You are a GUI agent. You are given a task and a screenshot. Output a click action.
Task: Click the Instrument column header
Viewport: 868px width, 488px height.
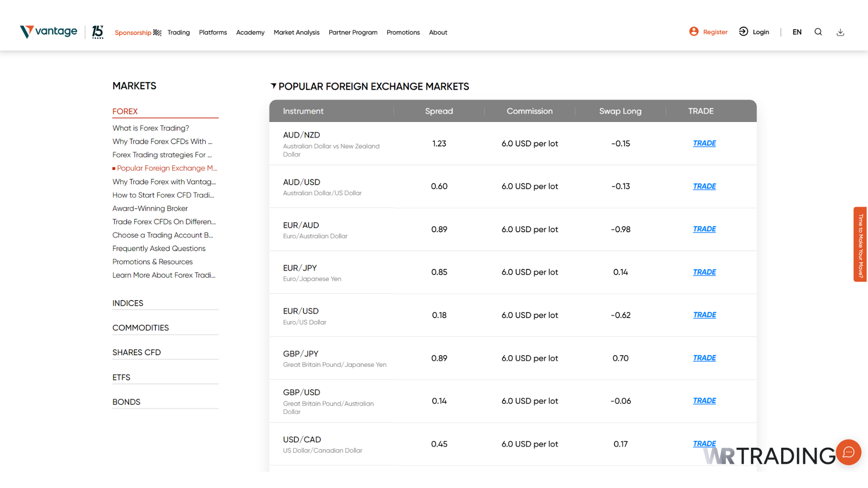coord(303,111)
